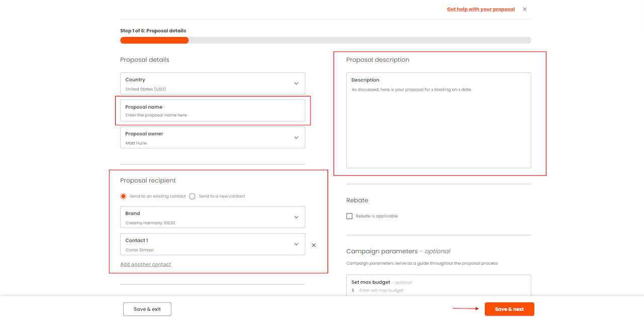Remove Contact 1 with the X icon

pos(313,245)
